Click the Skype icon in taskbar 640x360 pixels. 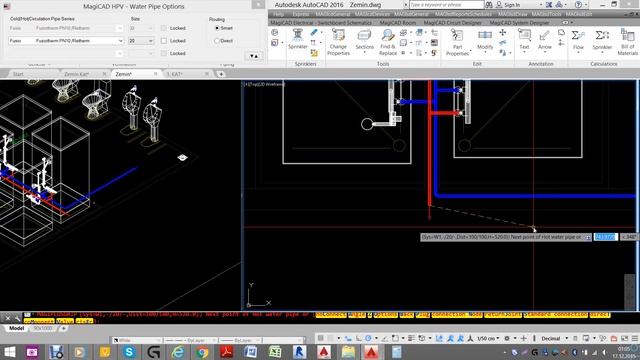click(x=129, y=352)
